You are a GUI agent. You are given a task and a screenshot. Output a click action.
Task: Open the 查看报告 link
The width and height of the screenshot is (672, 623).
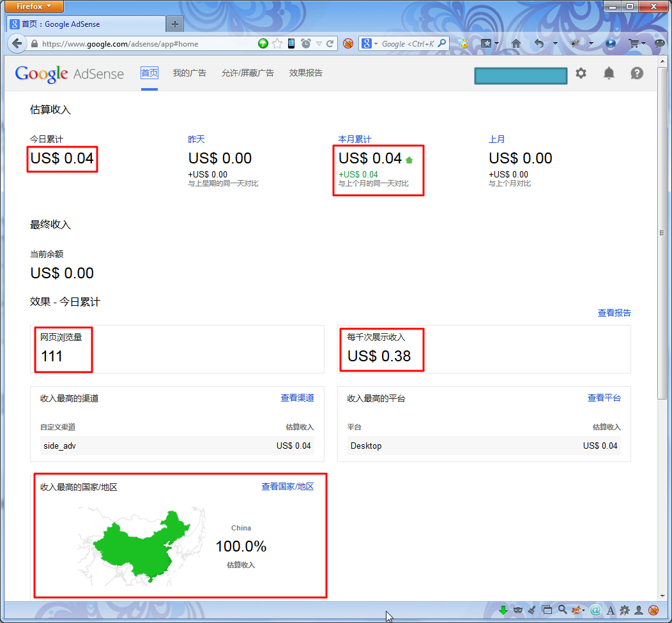tap(614, 313)
